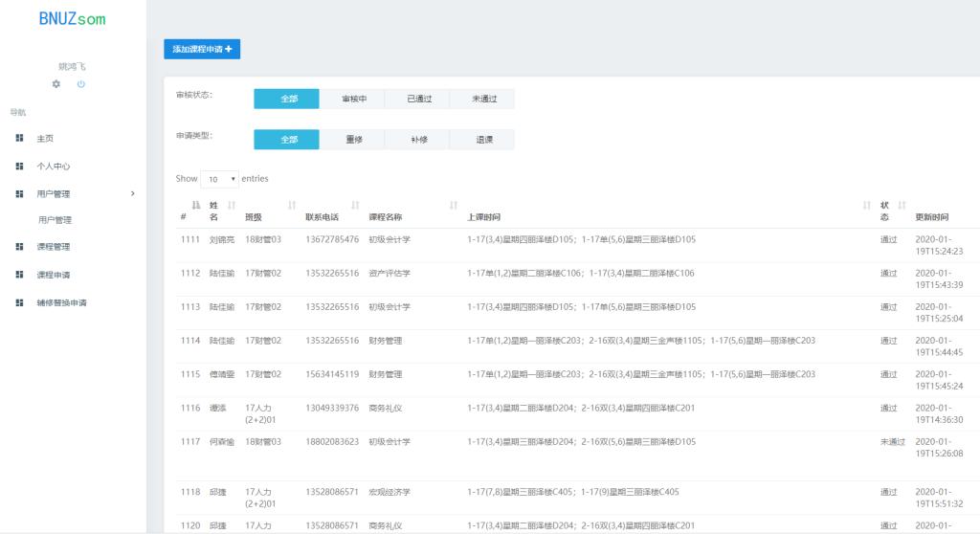Click the power logout icon

pyautogui.click(x=81, y=84)
